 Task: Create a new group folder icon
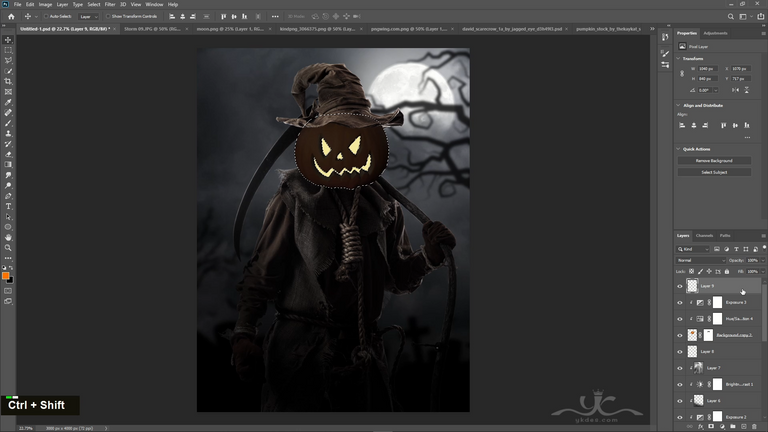click(x=733, y=427)
